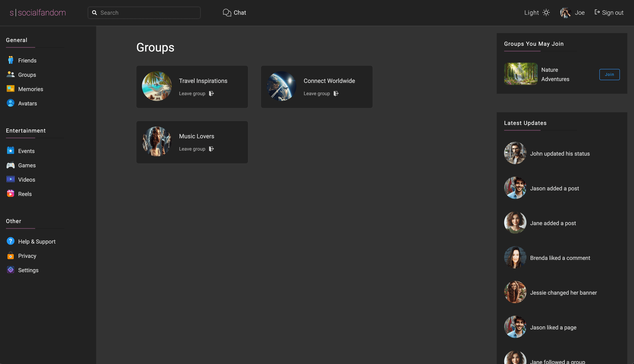The height and width of the screenshot is (364, 634).
Task: Select Games label in sidebar
Action: [x=27, y=165]
